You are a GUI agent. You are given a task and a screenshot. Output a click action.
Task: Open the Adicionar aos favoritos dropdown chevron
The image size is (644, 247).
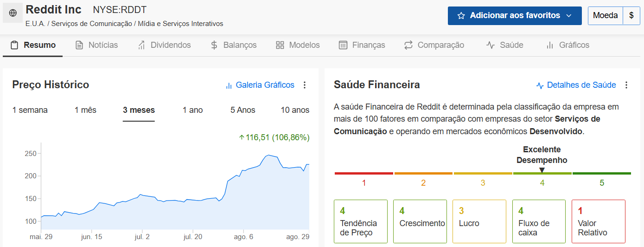[x=569, y=16]
